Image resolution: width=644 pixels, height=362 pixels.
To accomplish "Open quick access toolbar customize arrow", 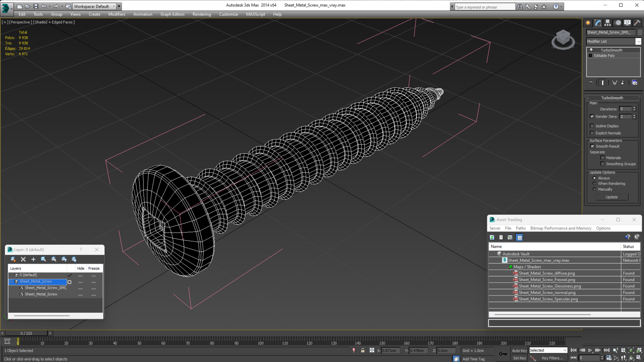I will (119, 6).
